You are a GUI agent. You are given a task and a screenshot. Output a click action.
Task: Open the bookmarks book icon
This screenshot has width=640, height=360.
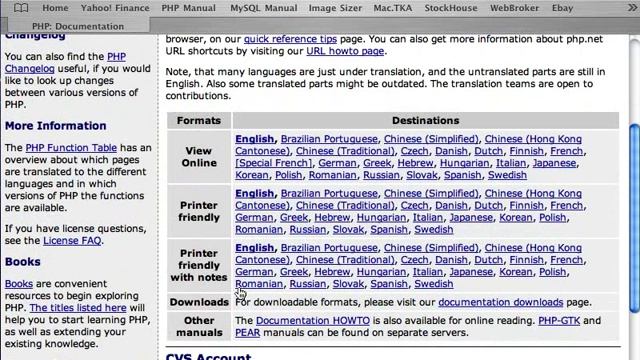21,8
